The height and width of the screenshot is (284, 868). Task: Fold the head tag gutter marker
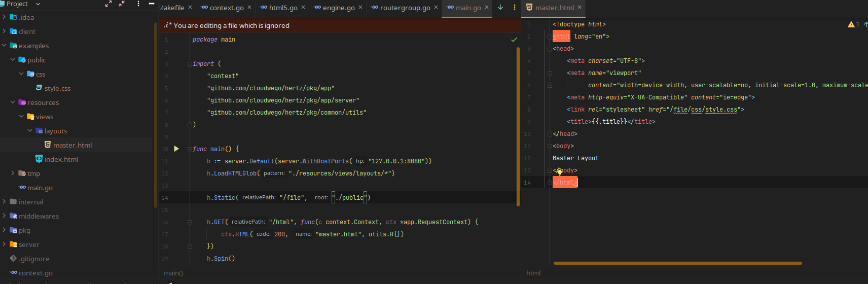[x=550, y=49]
